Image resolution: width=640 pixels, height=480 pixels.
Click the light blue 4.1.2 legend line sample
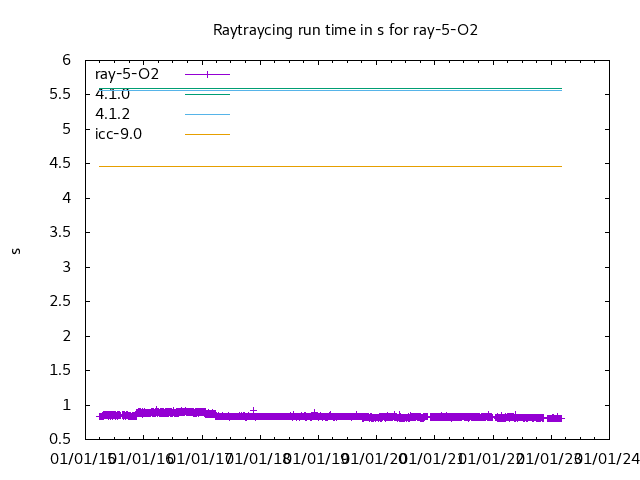[207, 114]
